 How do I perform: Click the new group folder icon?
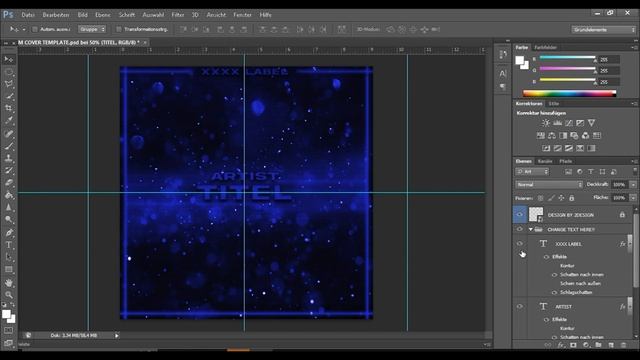click(x=598, y=345)
